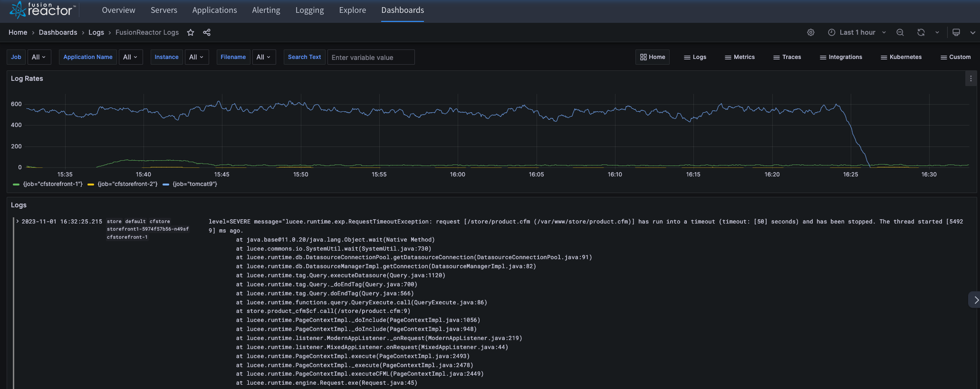980x389 pixels.
Task: Open the Job variable dropdown
Action: [x=38, y=57]
